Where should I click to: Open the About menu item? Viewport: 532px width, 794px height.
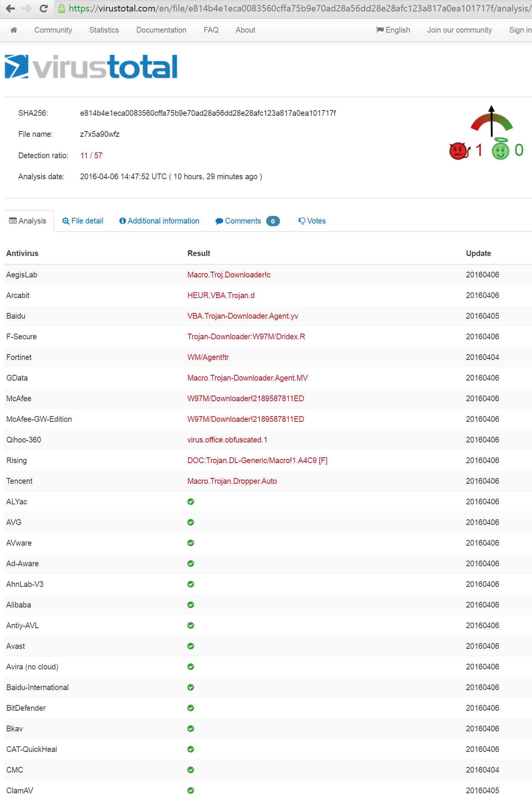pyautogui.click(x=245, y=30)
